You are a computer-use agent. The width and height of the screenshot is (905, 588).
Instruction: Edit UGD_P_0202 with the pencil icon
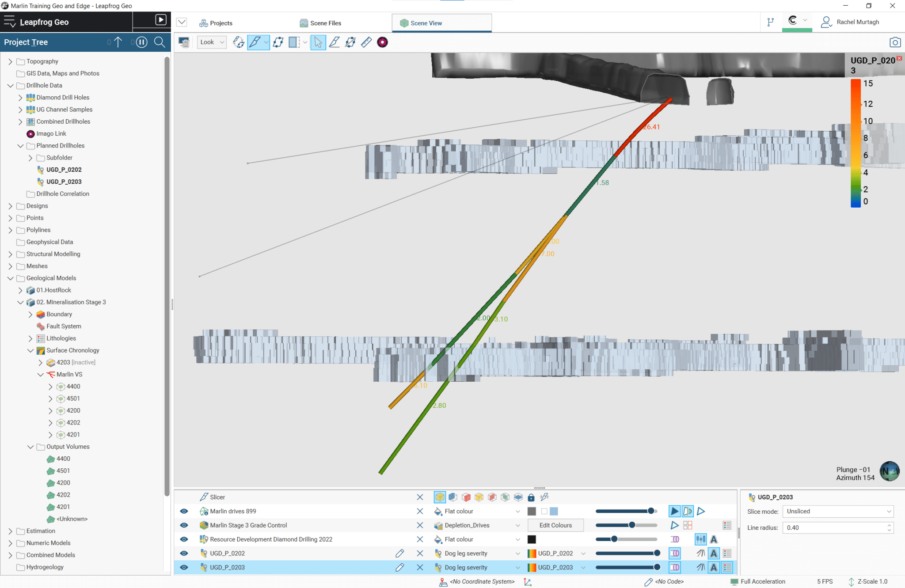tap(399, 553)
